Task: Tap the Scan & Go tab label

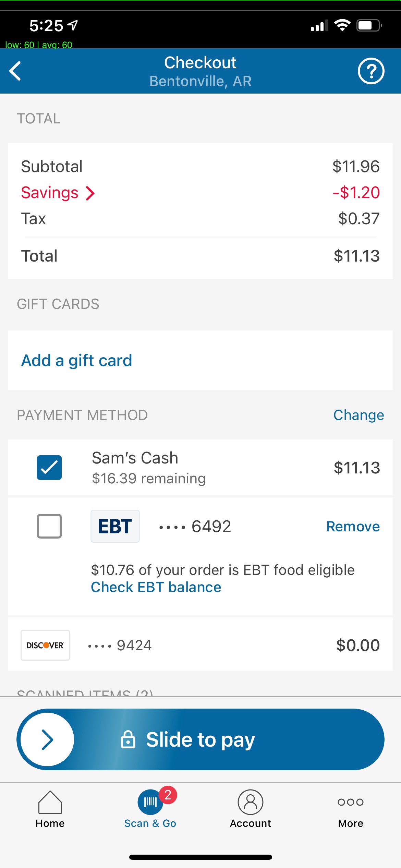Action: pos(150,823)
